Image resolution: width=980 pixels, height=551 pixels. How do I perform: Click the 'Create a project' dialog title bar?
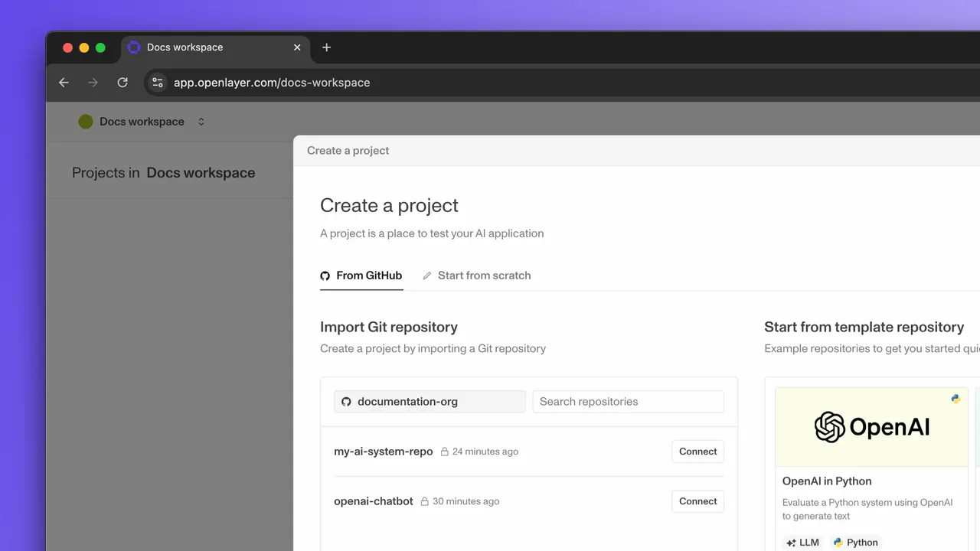point(636,151)
